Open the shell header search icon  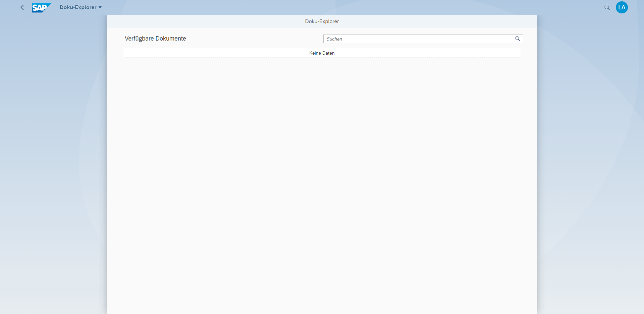tap(607, 7)
